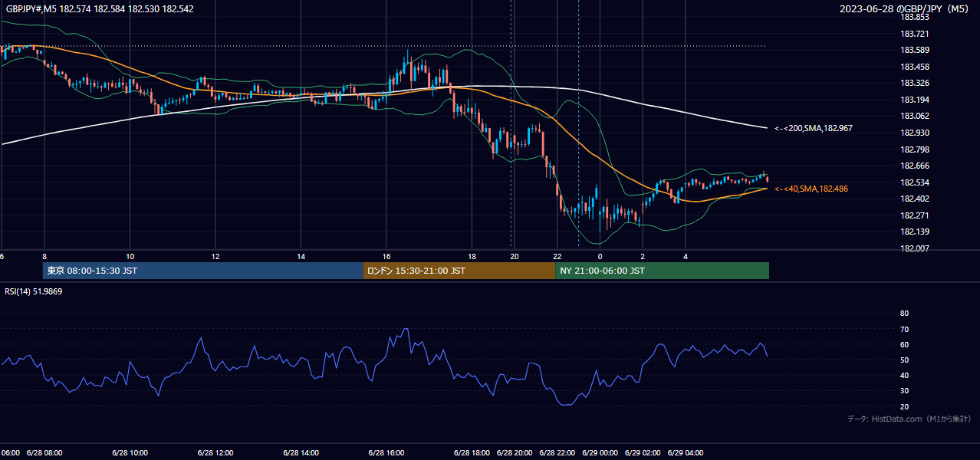Click hour tick label 14 under price chart

301,257
